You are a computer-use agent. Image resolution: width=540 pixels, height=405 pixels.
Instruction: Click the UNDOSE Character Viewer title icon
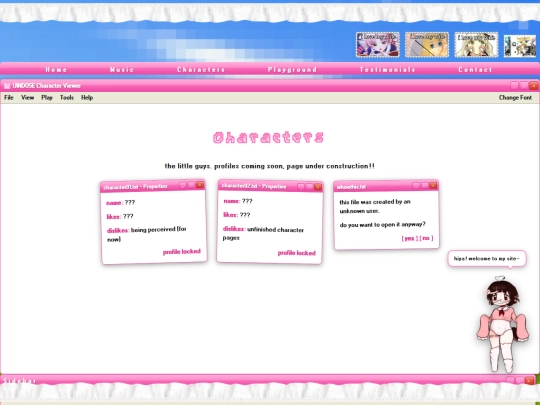click(7, 86)
